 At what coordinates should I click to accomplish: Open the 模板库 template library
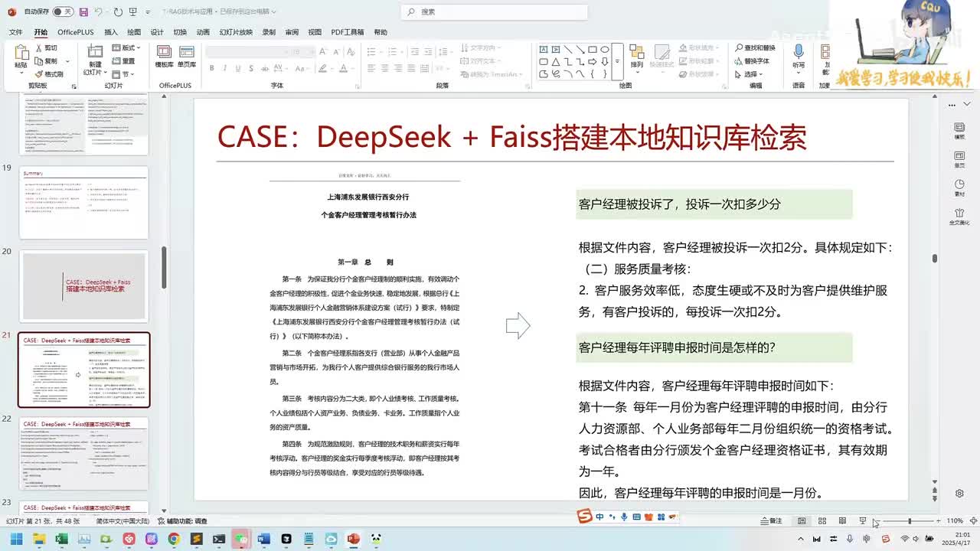[x=164, y=57]
